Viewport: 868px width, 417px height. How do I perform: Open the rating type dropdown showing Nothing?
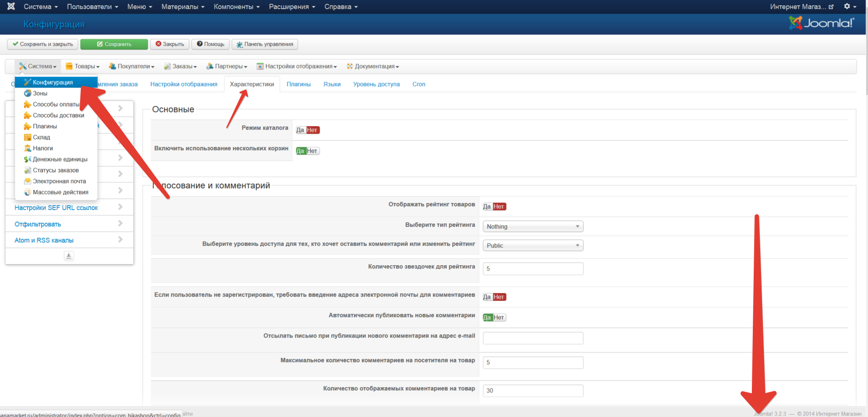tap(533, 226)
